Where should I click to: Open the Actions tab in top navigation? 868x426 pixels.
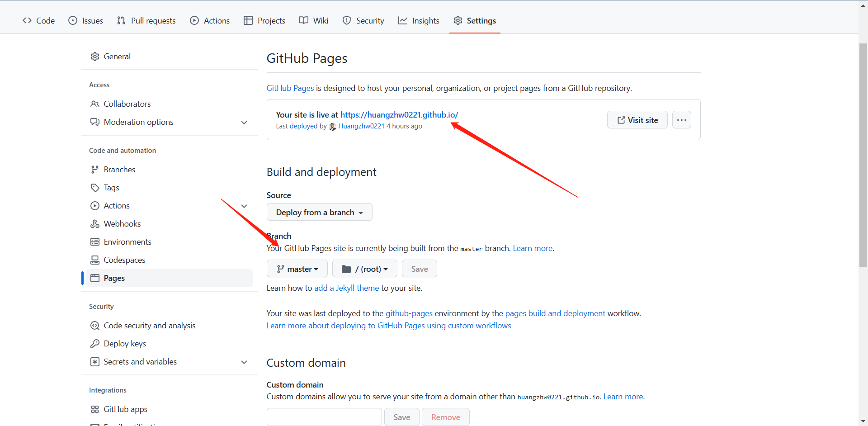point(210,21)
